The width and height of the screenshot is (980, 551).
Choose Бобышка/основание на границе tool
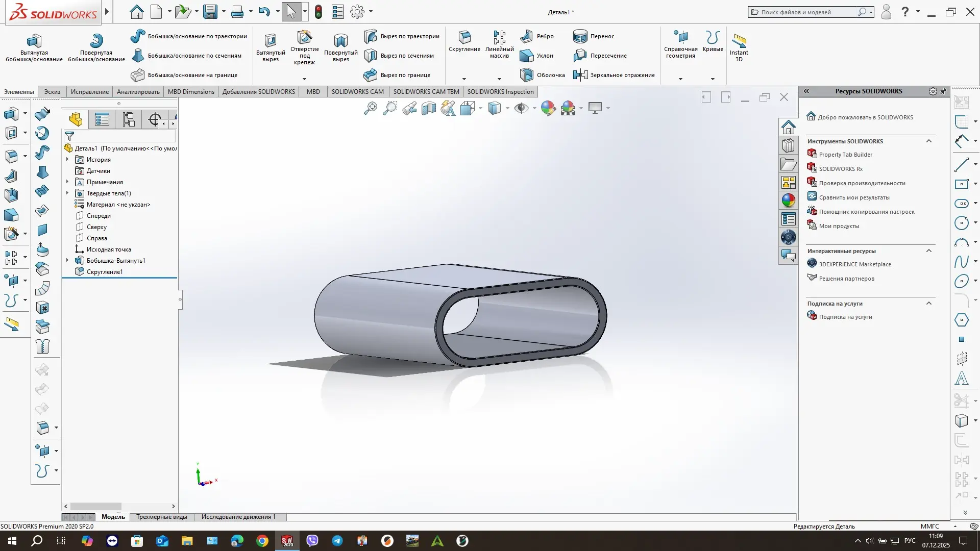point(184,75)
